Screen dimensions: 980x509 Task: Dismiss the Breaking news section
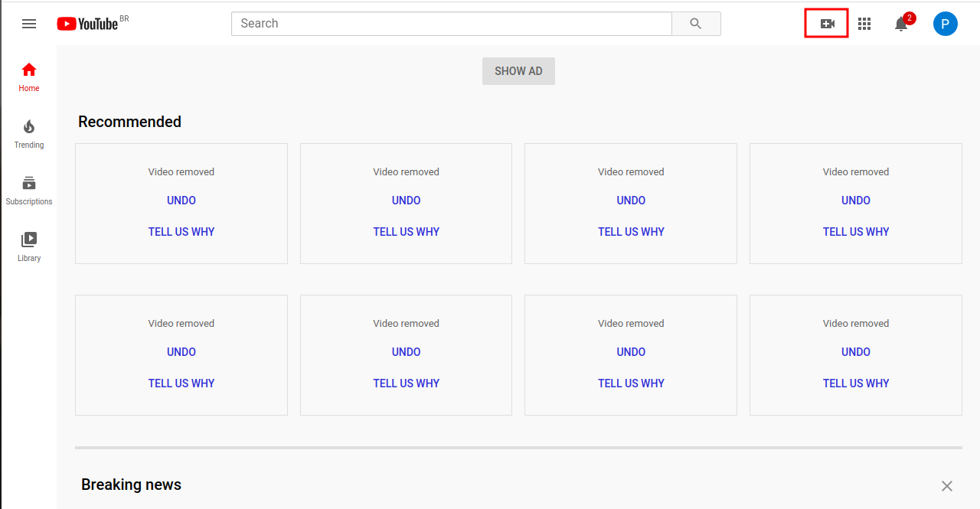pyautogui.click(x=946, y=486)
